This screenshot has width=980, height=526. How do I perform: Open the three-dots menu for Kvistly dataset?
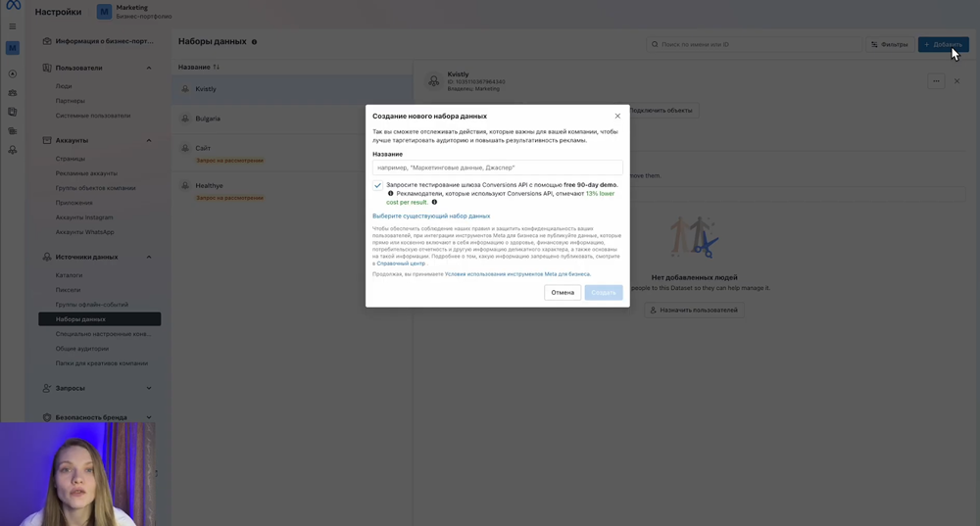coord(936,81)
